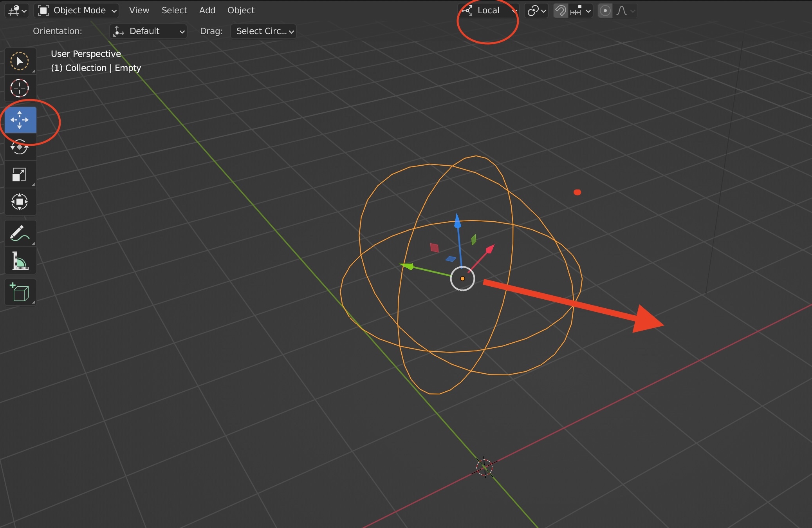This screenshot has width=812, height=528.
Task: Open the proportional editing falloff dropdown
Action: click(x=625, y=11)
